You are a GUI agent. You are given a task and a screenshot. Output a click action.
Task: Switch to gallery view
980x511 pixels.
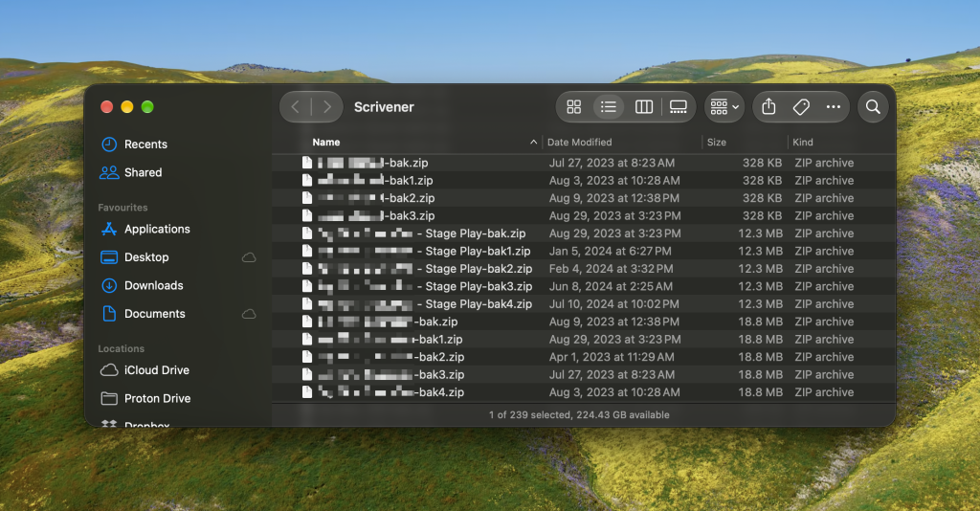pyautogui.click(x=679, y=107)
